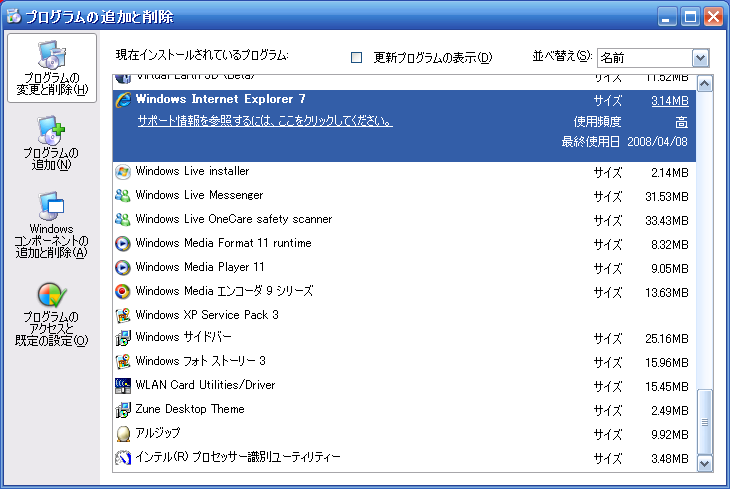Viewport: 730px width, 489px height.
Task: Click the Windows Internet Explorer 7 icon
Action: click(x=123, y=100)
